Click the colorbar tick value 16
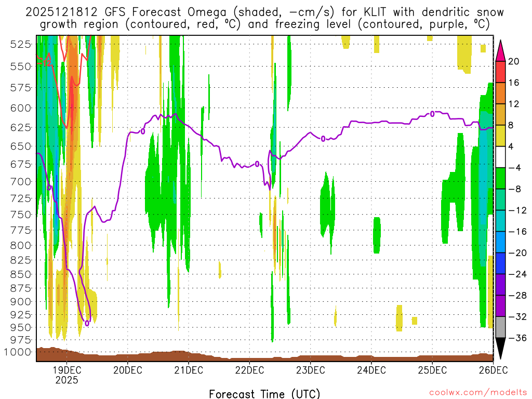The width and height of the screenshot is (532, 399). pyautogui.click(x=514, y=83)
